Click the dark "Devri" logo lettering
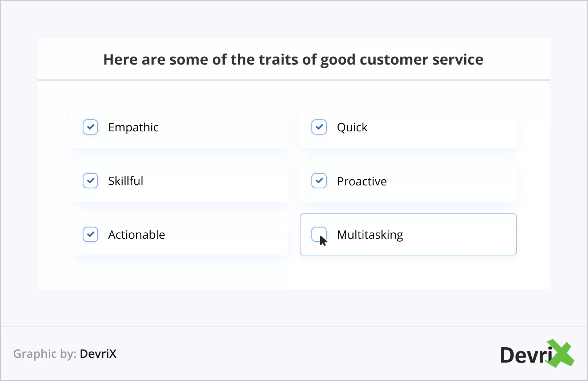588x381 pixels. (524, 355)
